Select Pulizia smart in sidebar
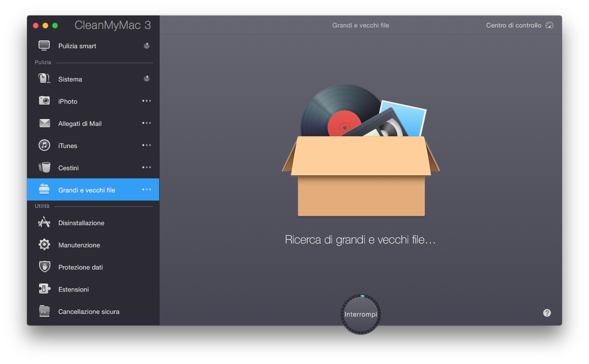Image resolution: width=589 pixels, height=364 pixels. [77, 46]
